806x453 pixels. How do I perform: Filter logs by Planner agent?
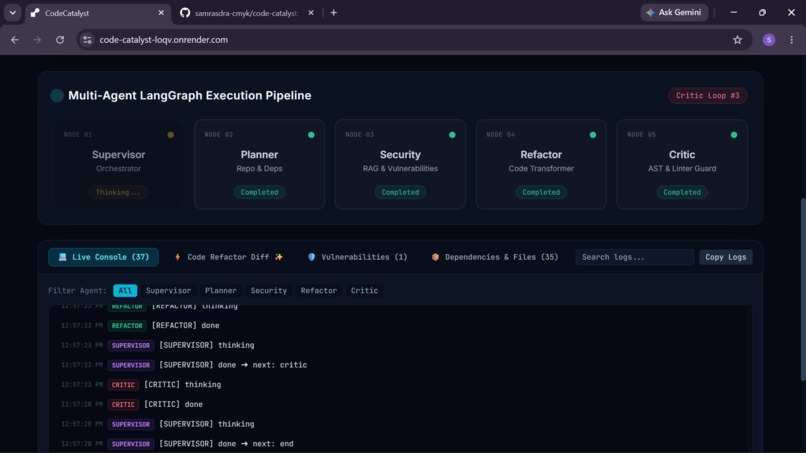click(221, 291)
